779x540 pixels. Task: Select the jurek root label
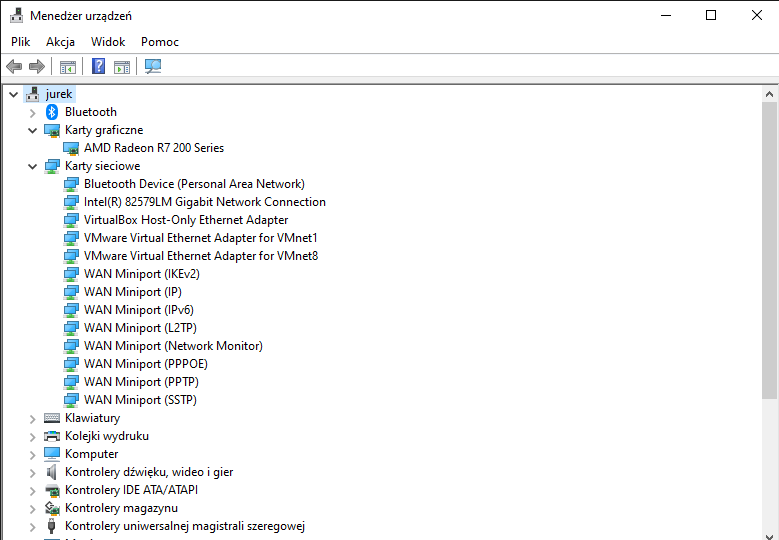[x=59, y=94]
